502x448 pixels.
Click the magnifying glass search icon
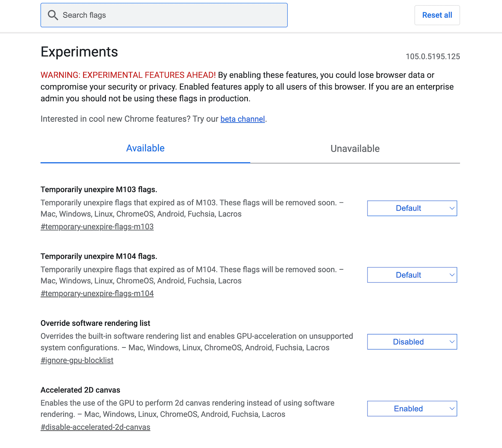pos(53,15)
